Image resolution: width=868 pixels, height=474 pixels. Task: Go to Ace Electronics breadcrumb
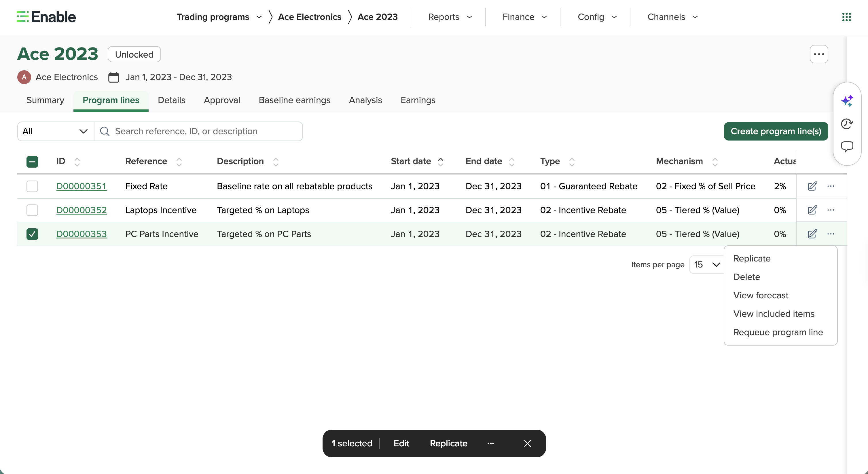pyautogui.click(x=309, y=17)
